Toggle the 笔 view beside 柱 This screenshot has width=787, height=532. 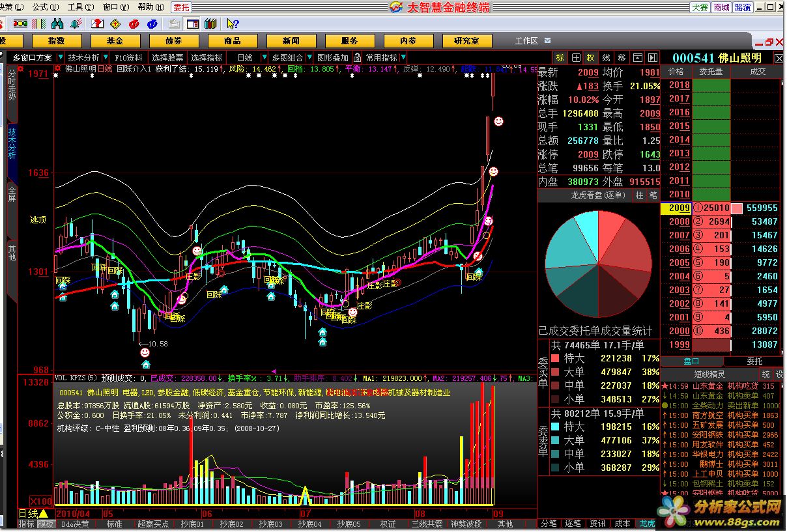pyautogui.click(x=653, y=195)
